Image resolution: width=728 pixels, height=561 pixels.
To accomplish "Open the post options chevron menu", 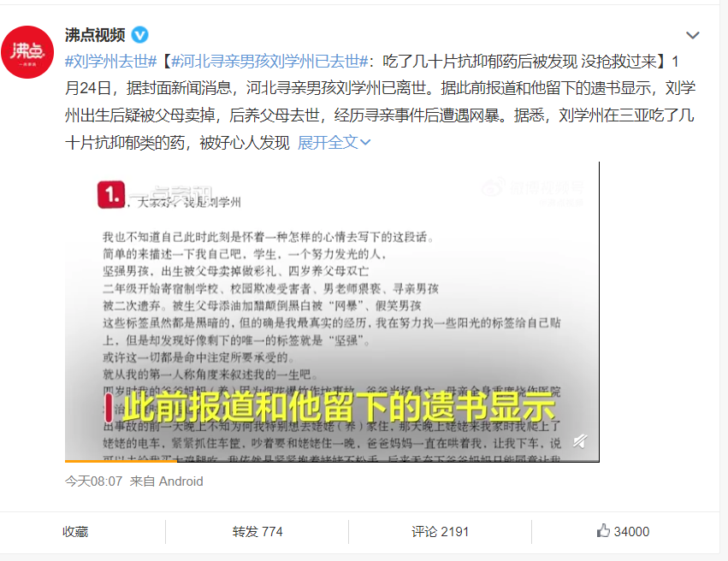I will click(x=692, y=35).
